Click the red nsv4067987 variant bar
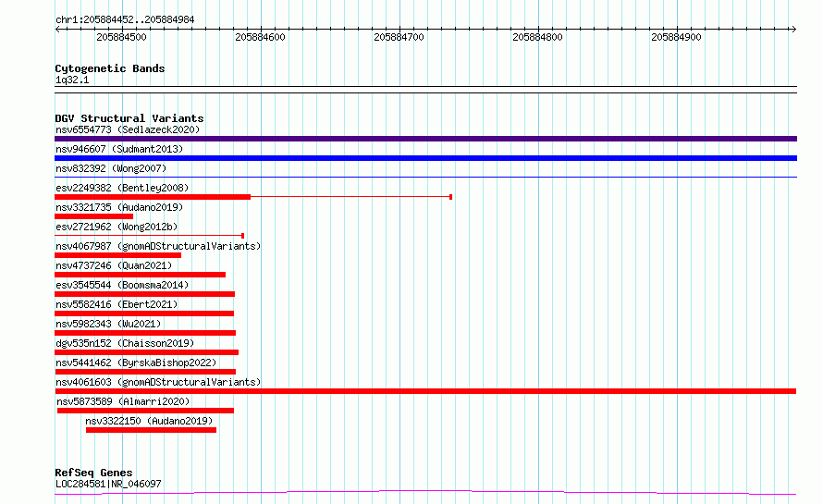Image resolution: width=823 pixels, height=504 pixels. (x=118, y=255)
